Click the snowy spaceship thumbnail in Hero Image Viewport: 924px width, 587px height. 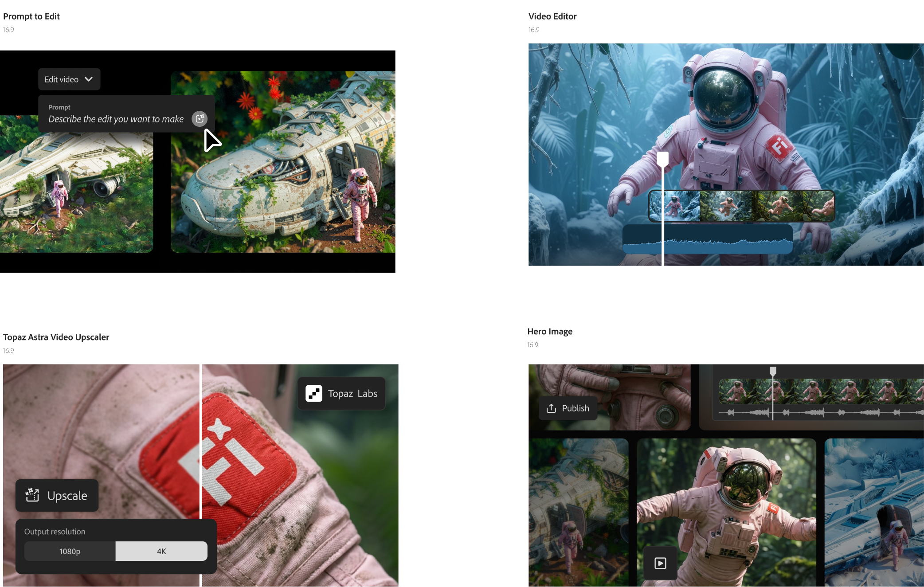click(x=874, y=513)
